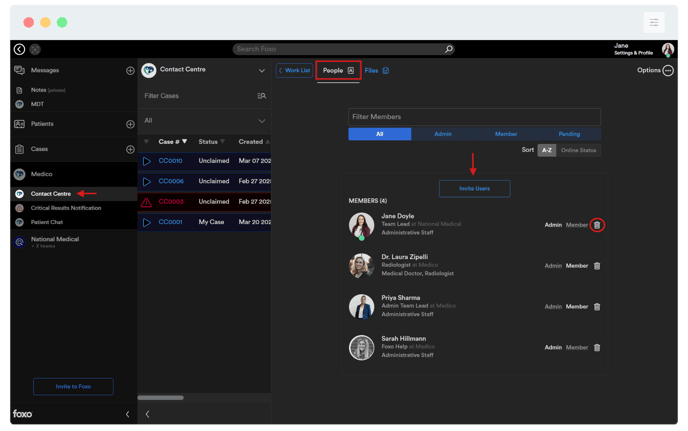Open case CC0001
Viewport: 688px width, 431px height.
(x=170, y=222)
